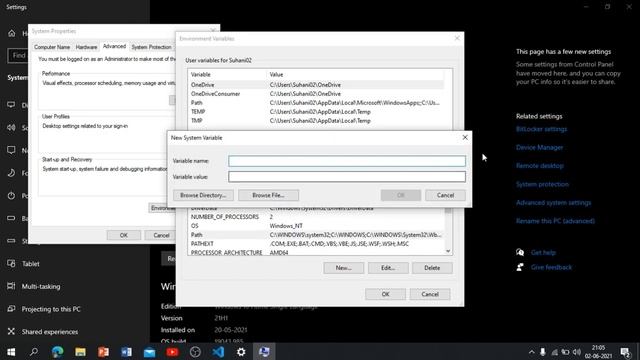Open System Protection tab in System Properties
The width and height of the screenshot is (640, 360).
pyautogui.click(x=151, y=47)
